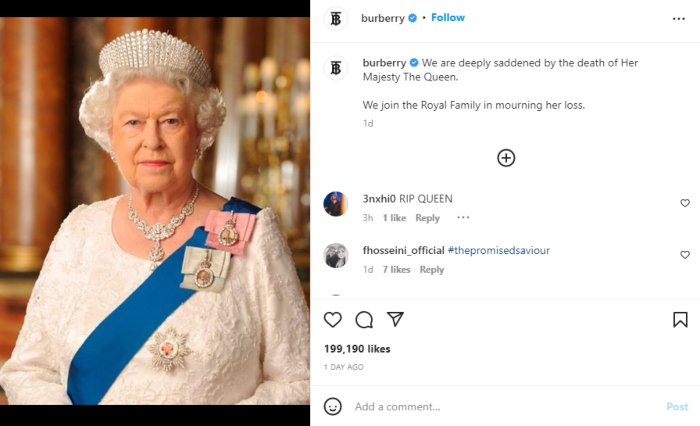This screenshot has width=700, height=426.
Task: Open comments via speech bubble icon
Action: pyautogui.click(x=364, y=320)
